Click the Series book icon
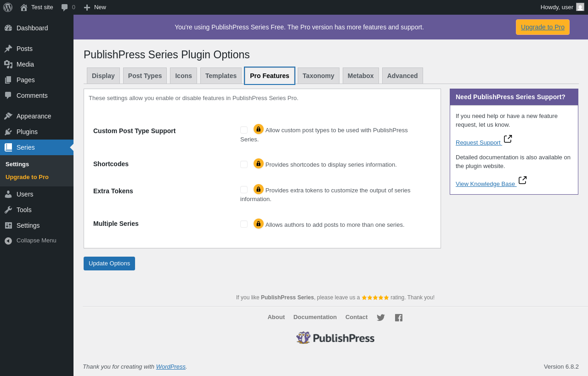 (8, 147)
